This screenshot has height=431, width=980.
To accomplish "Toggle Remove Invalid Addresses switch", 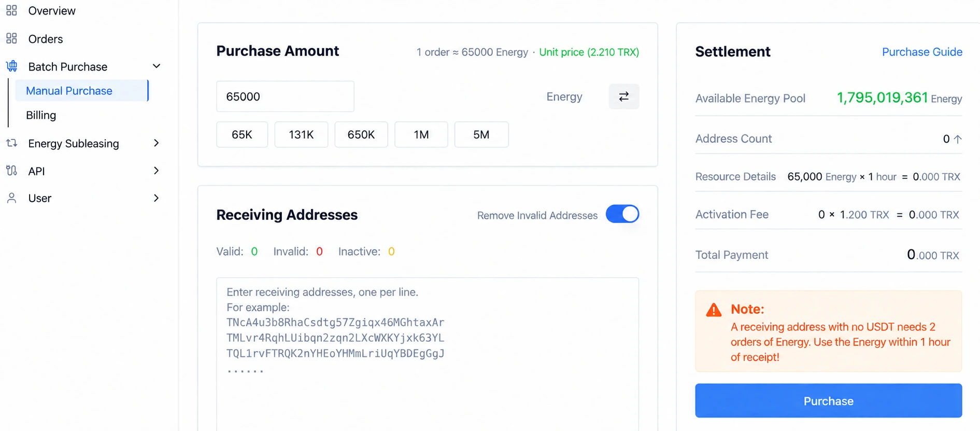I will 622,214.
